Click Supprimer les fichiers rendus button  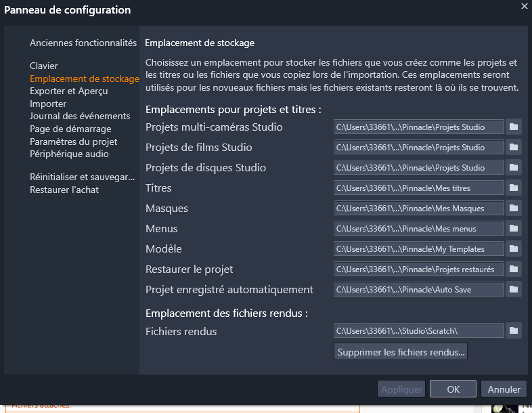point(401,352)
